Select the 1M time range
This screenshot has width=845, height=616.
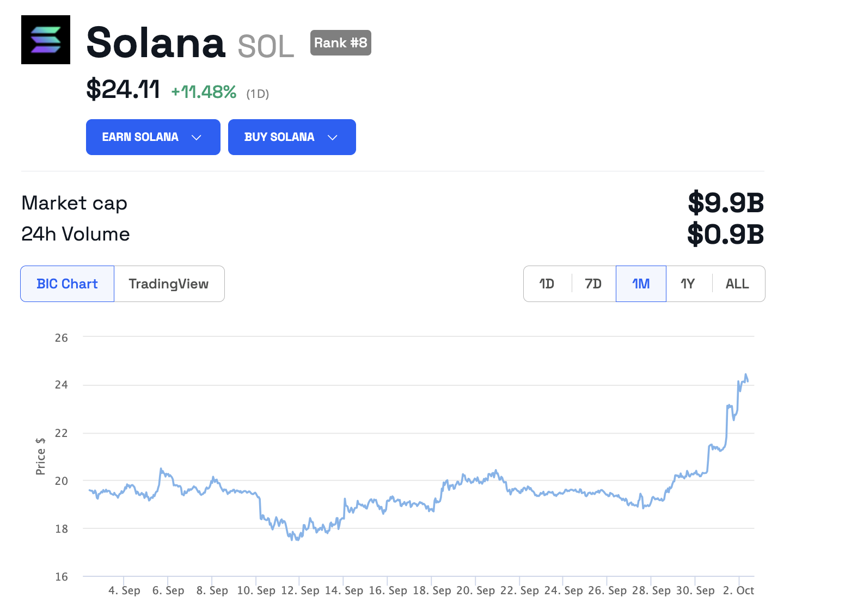(x=641, y=284)
